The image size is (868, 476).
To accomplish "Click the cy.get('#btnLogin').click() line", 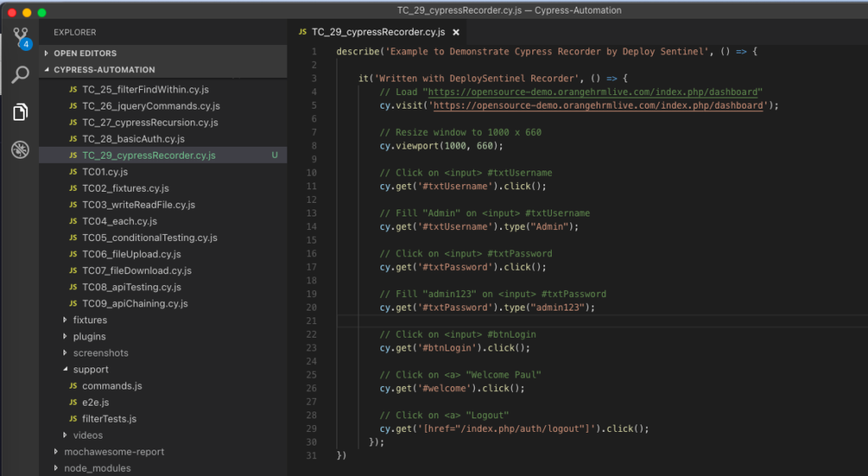I will [x=454, y=348].
